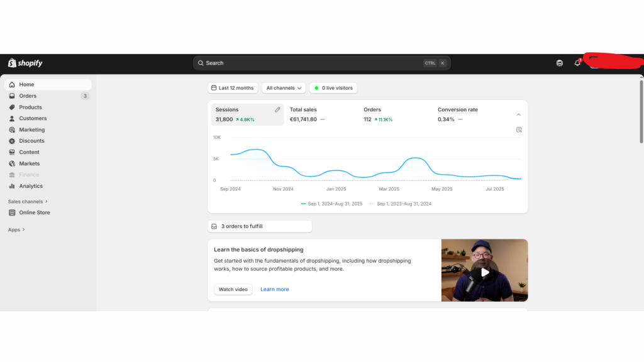Screen dimensions: 644x362
Task: Click the Watch video button
Action: [233, 290]
